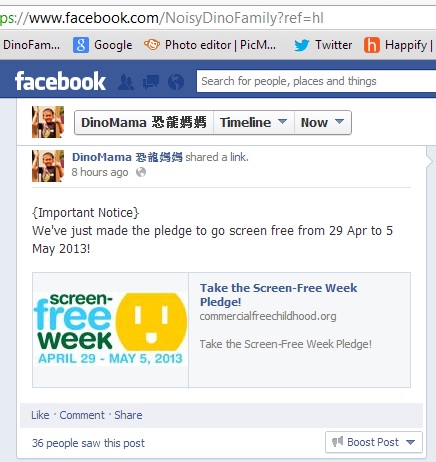Focus the Facebook search field
Image resolution: width=436 pixels, height=462 pixels.
[316, 81]
